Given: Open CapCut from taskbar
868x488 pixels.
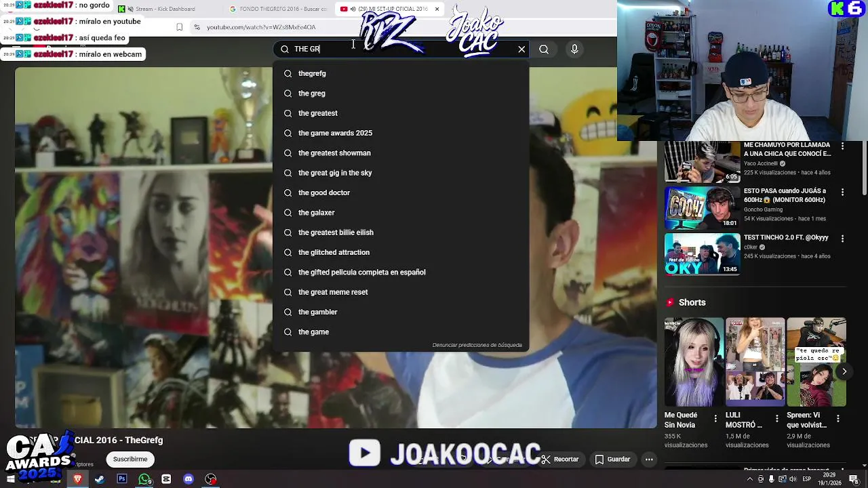Looking at the screenshot, I should pyautogui.click(x=166, y=479).
